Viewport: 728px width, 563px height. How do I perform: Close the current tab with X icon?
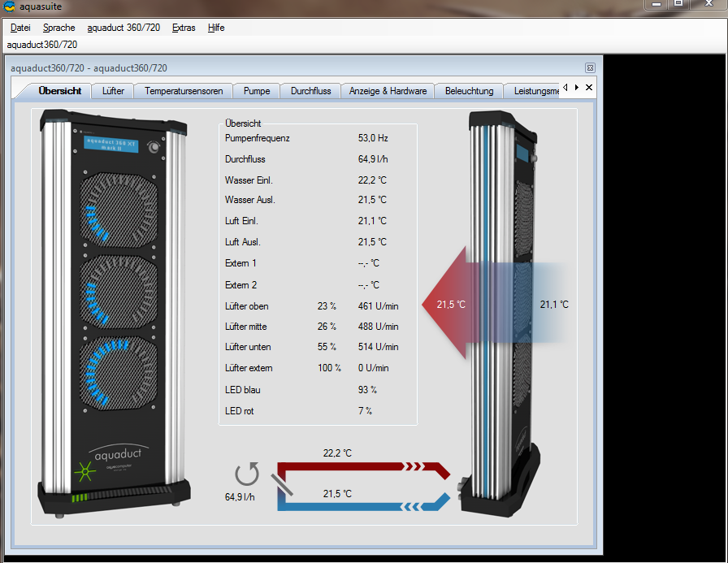click(x=589, y=87)
